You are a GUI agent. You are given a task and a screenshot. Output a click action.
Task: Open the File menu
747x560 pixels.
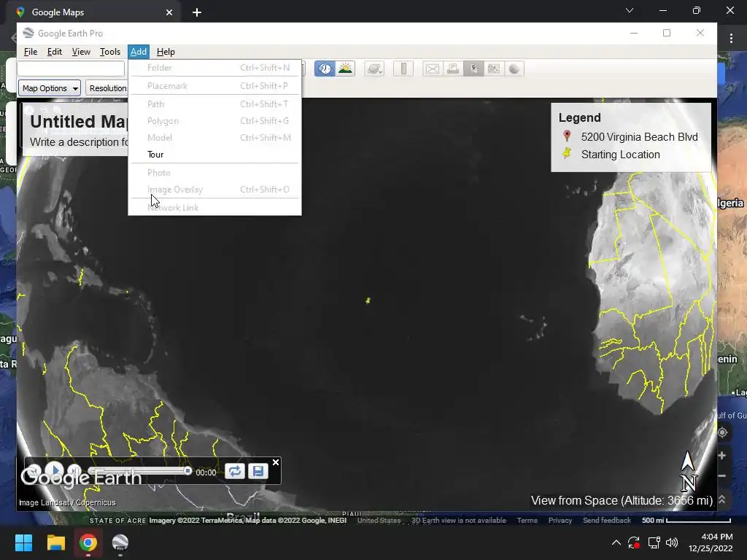[x=31, y=52]
